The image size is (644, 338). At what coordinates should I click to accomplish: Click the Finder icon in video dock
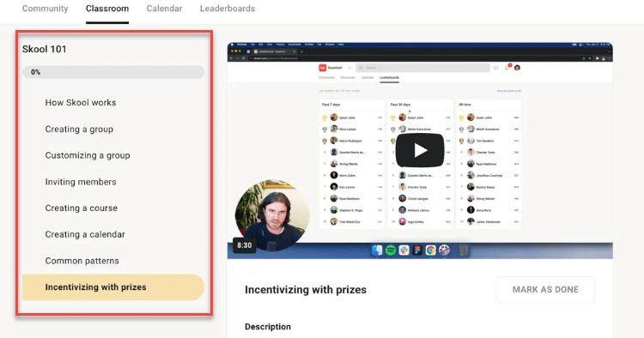(377, 250)
